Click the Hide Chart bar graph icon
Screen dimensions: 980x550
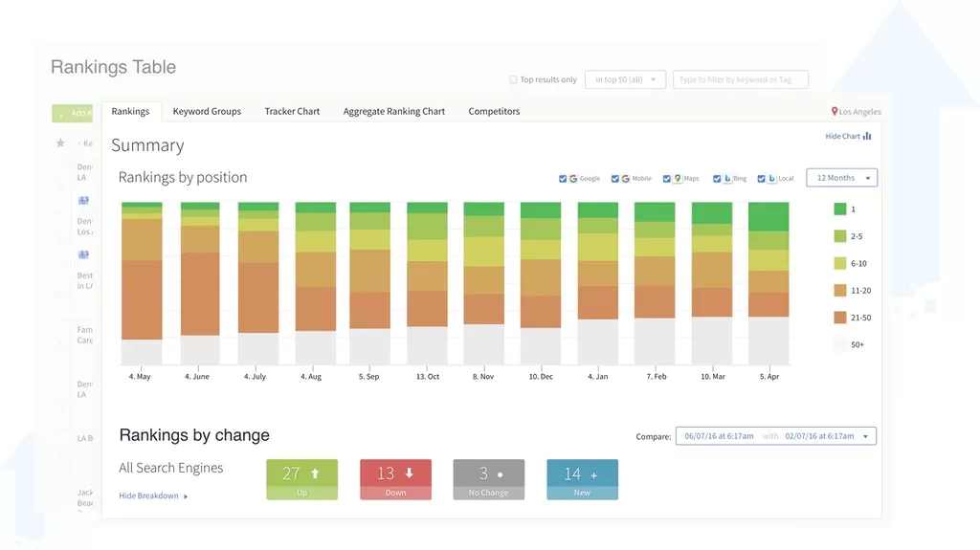(x=867, y=137)
